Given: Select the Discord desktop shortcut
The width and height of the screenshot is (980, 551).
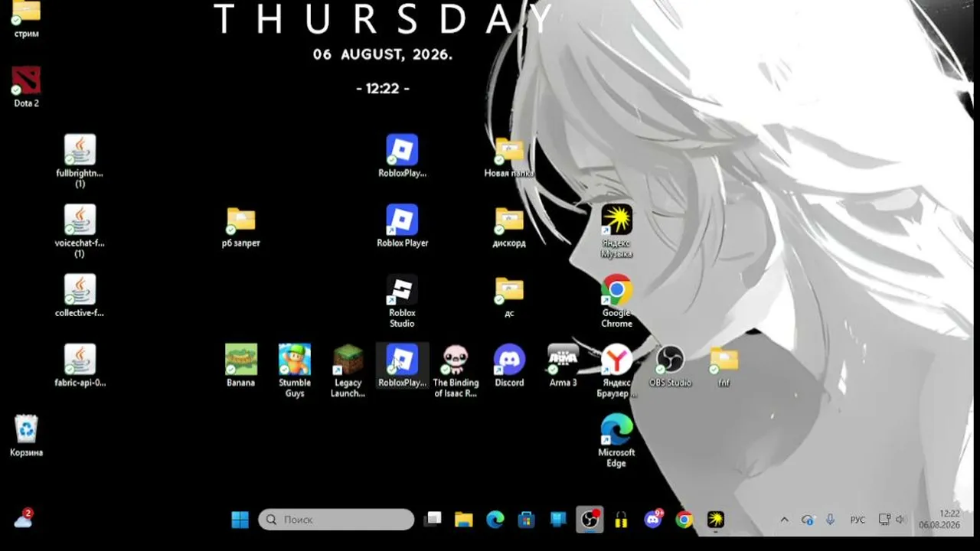Looking at the screenshot, I should pyautogui.click(x=509, y=365).
